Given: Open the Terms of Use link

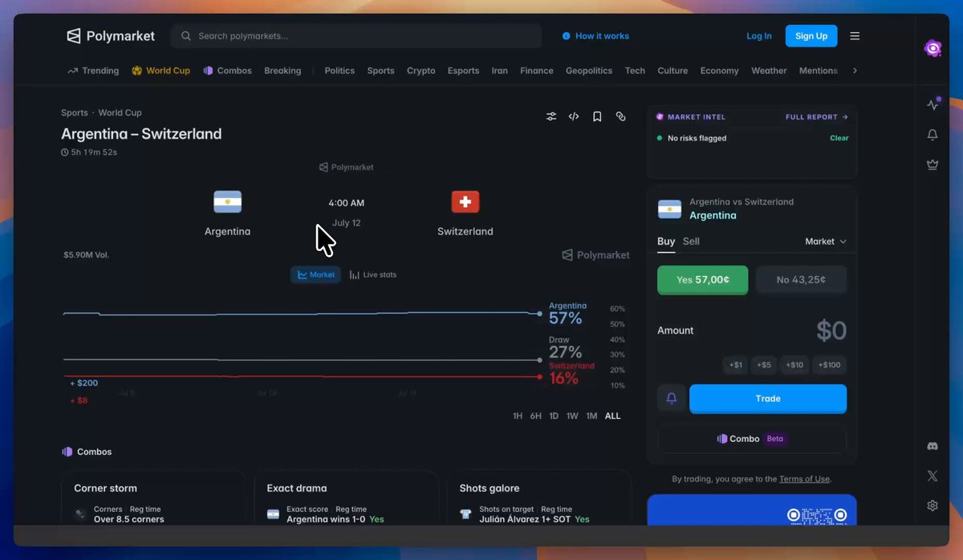Looking at the screenshot, I should coord(804,479).
